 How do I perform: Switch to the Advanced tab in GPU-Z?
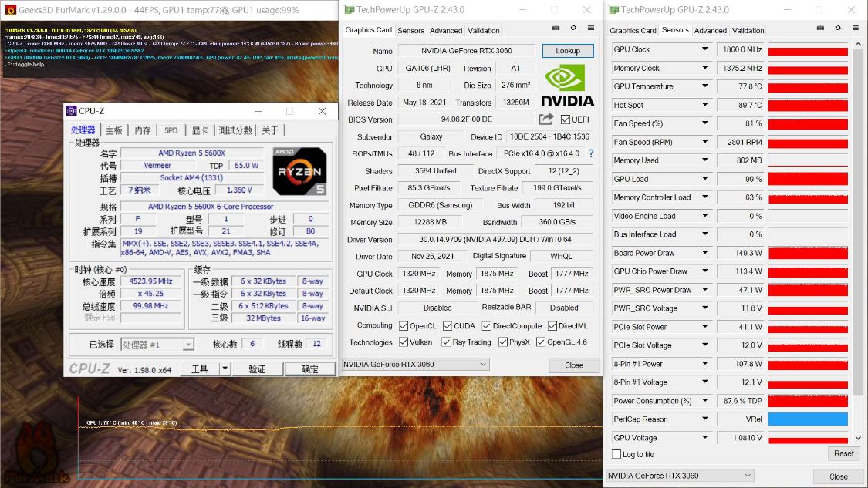coord(446,30)
